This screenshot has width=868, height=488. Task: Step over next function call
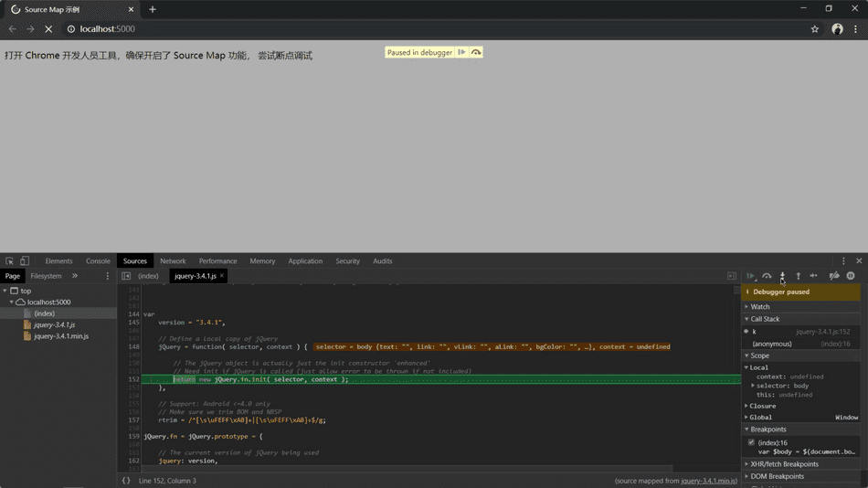pos(767,276)
